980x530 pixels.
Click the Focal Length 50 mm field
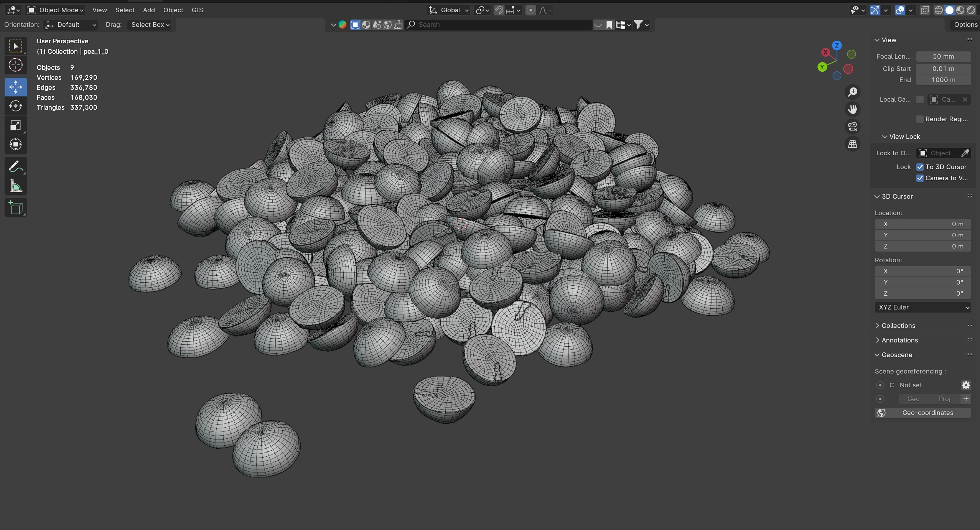click(x=943, y=56)
